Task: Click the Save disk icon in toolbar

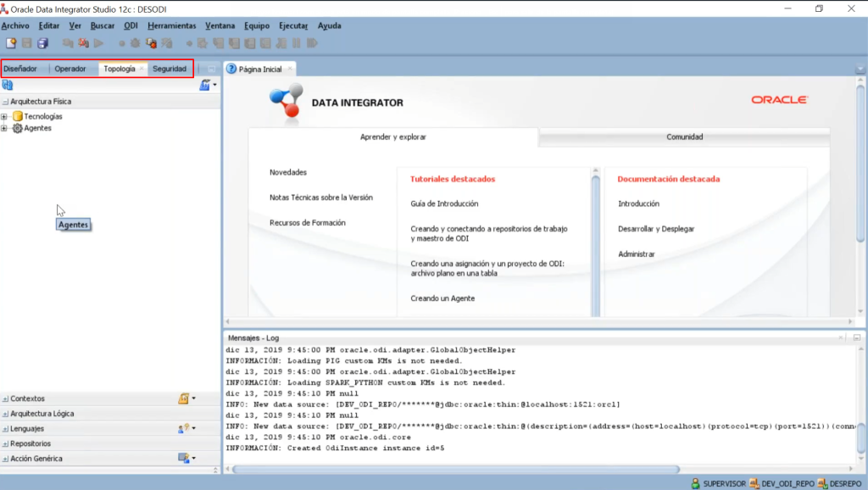Action: pyautogui.click(x=26, y=43)
